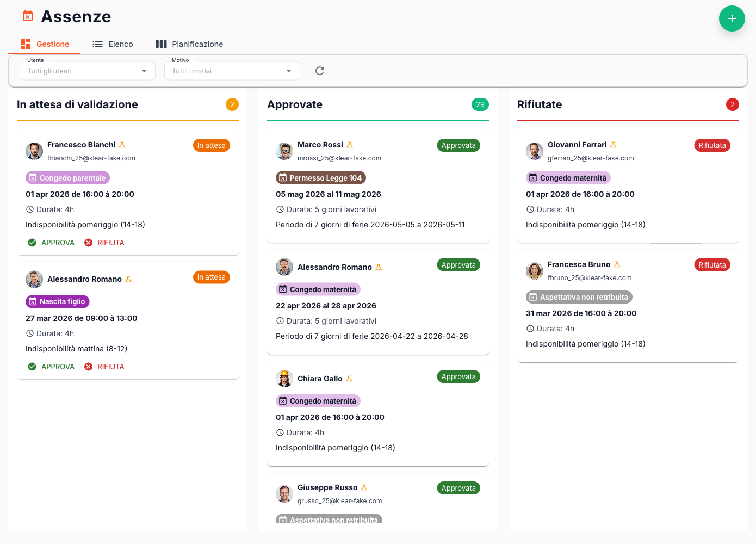Click the warning triangle beside Francesco Bianchi
The image size is (756, 544).
[122, 144]
